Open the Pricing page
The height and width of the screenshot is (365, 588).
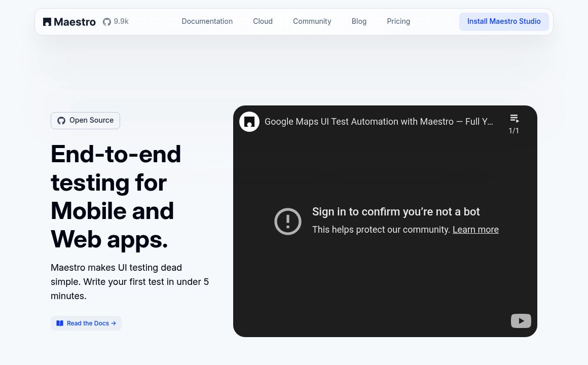[398, 21]
